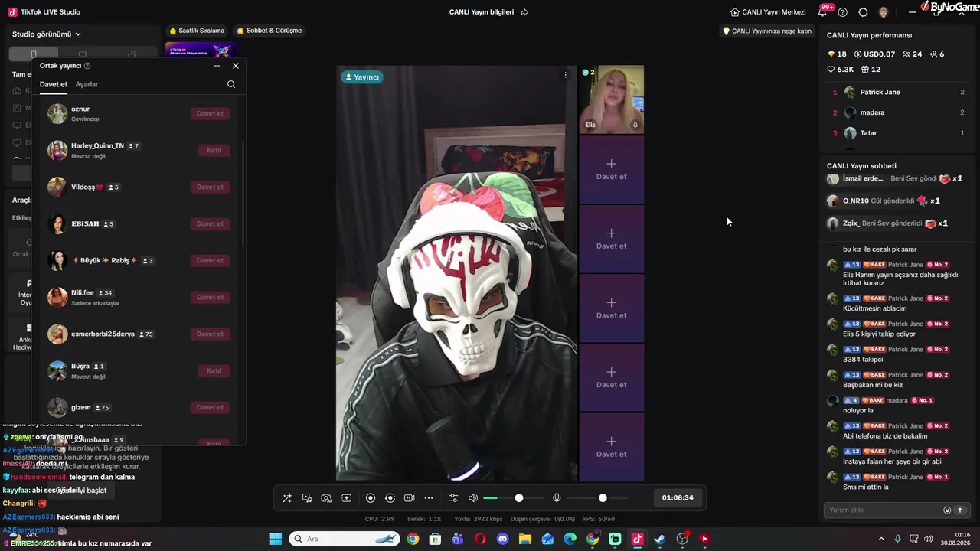
Task: Switch to the Ayarlar tab
Action: click(x=87, y=84)
